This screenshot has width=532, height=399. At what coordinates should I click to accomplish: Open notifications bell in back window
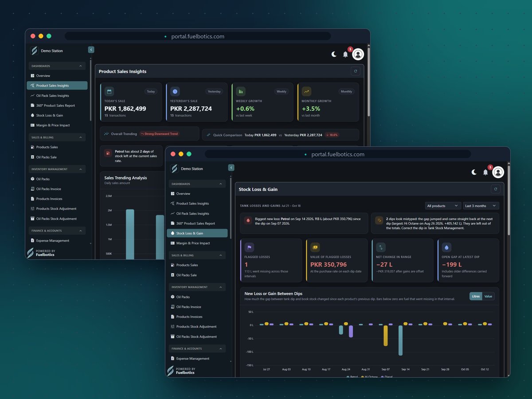coord(345,54)
